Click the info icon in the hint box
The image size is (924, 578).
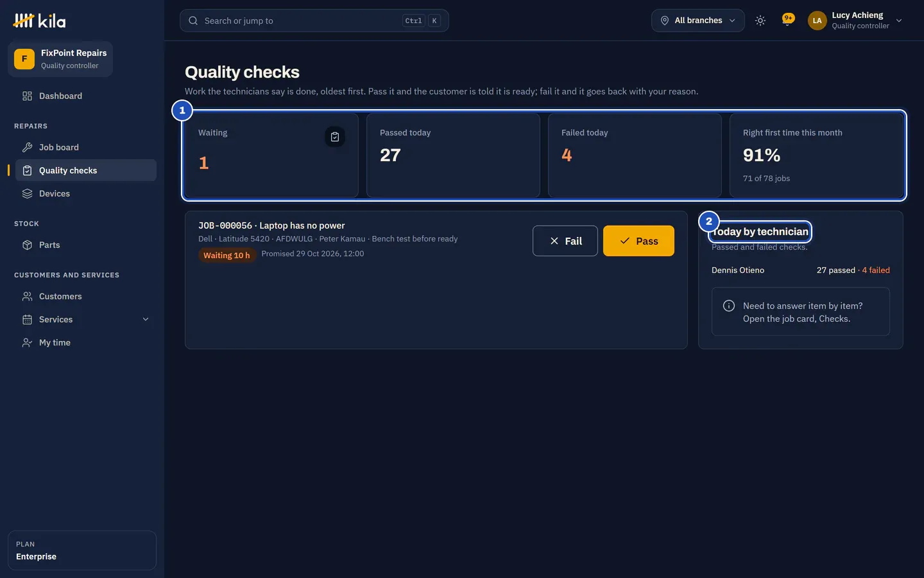click(x=729, y=306)
